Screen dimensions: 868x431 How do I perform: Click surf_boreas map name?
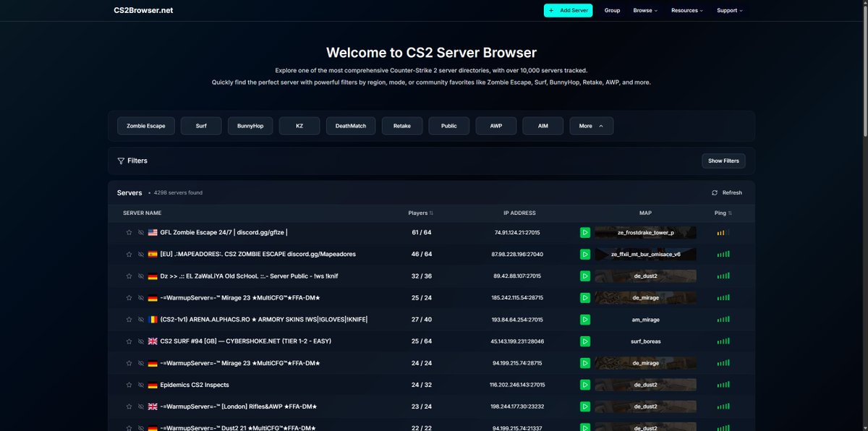[x=646, y=341]
